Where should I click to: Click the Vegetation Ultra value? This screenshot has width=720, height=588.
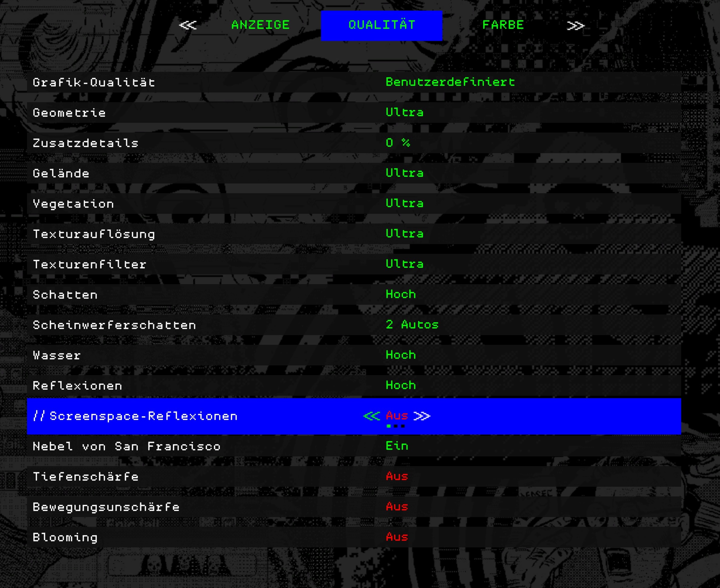pos(404,203)
